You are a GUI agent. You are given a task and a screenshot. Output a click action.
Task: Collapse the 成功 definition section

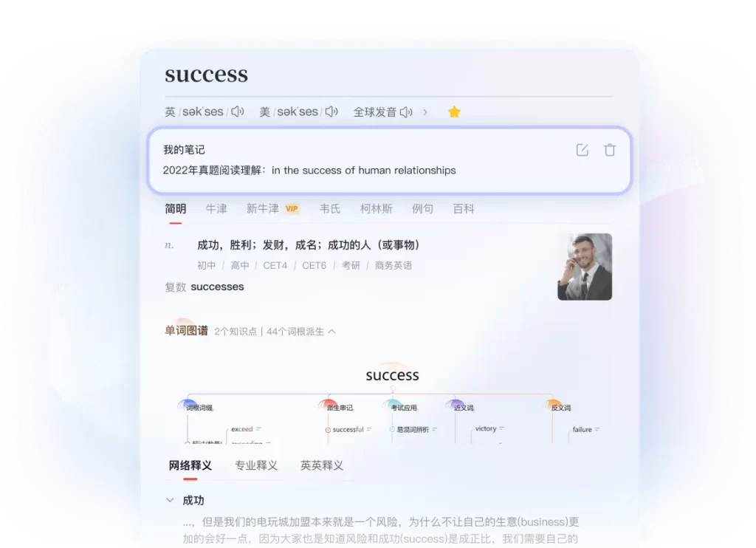pos(170,499)
